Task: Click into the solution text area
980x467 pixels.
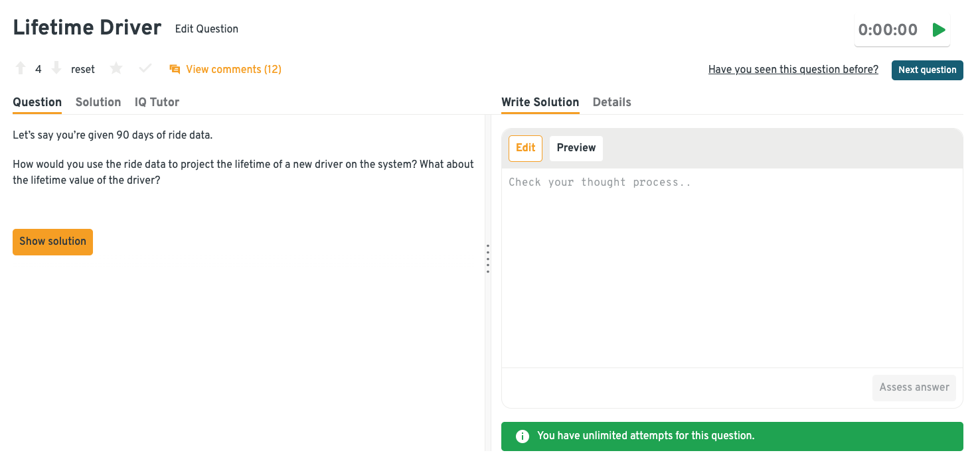Action: pos(732,265)
